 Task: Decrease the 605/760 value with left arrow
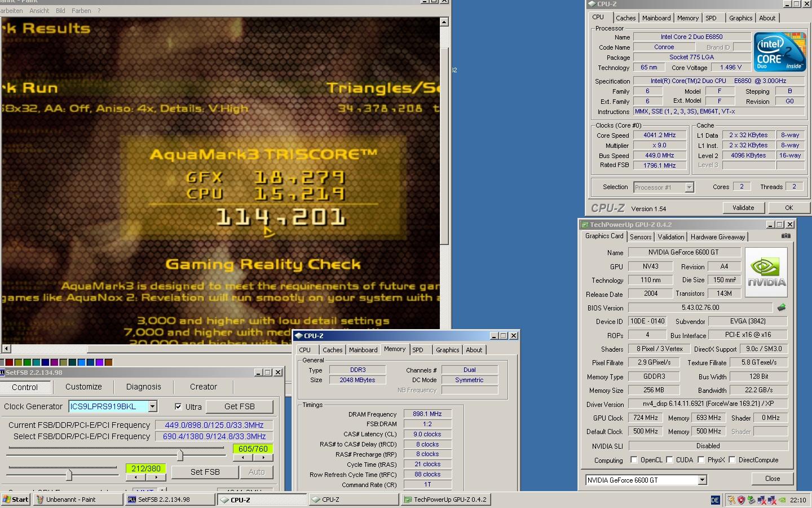(x=243, y=458)
